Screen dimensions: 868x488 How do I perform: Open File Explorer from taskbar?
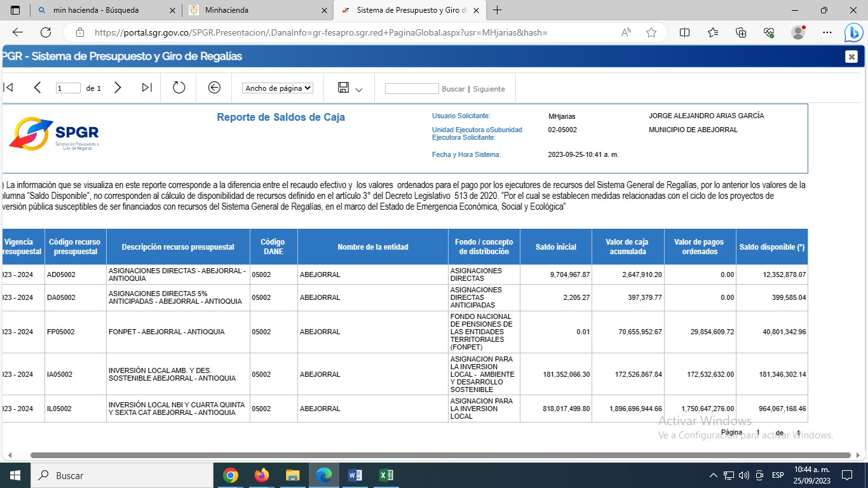tap(292, 475)
